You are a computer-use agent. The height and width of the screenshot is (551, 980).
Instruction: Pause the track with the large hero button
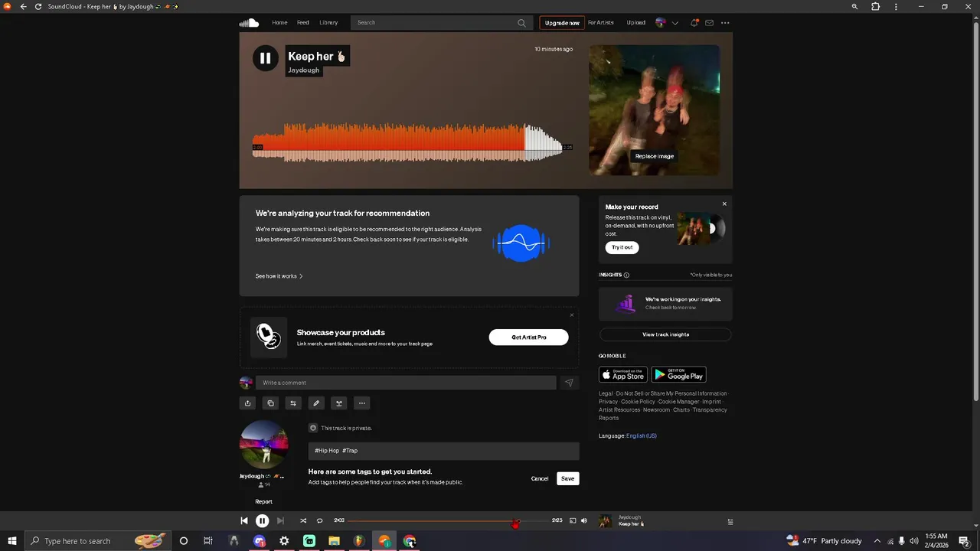point(265,57)
